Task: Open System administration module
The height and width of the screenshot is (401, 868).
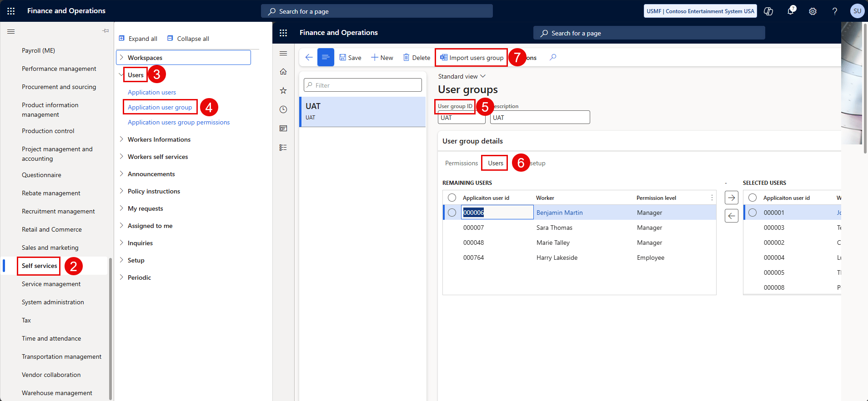Action: (53, 302)
